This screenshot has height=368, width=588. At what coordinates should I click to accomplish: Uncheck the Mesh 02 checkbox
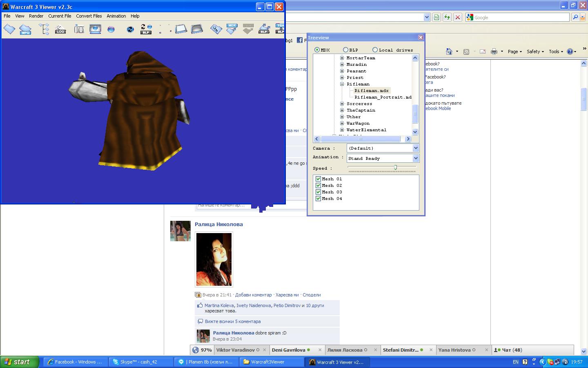[318, 185]
